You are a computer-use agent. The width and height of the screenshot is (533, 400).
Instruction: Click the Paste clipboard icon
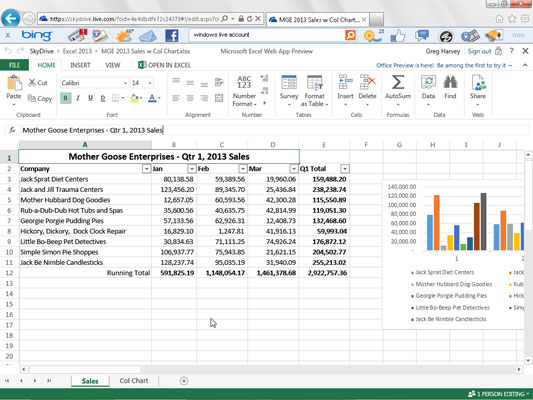[14, 83]
